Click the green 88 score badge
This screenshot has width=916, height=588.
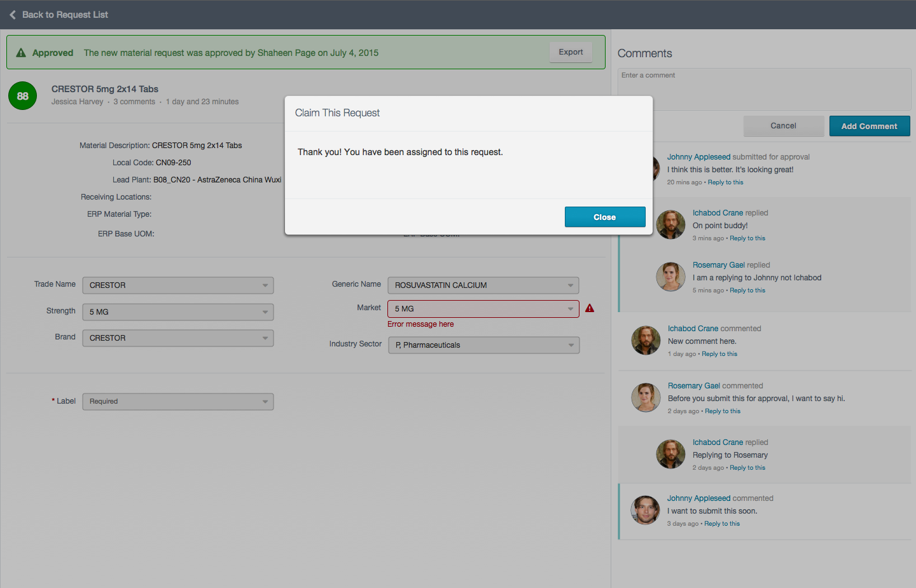coord(23,96)
